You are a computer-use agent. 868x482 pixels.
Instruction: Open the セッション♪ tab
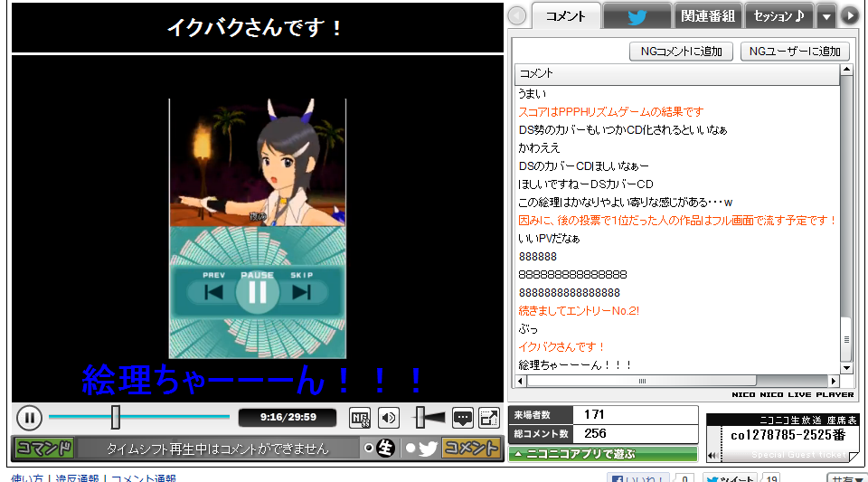(778, 16)
